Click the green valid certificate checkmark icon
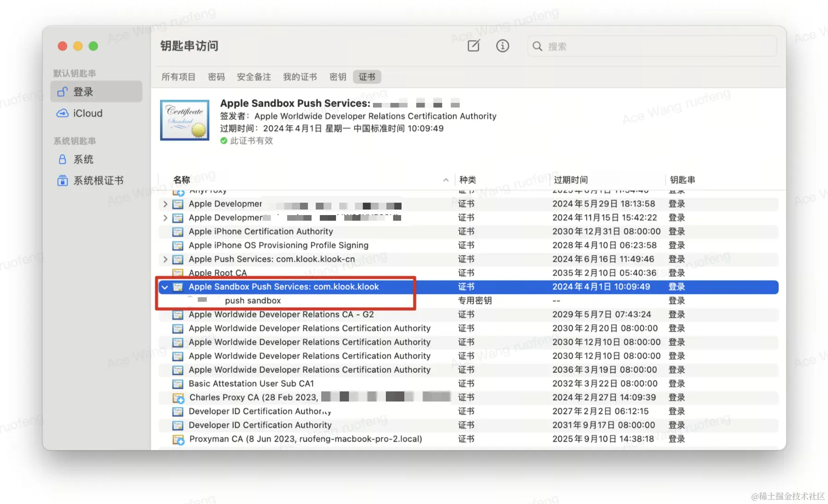 [224, 141]
